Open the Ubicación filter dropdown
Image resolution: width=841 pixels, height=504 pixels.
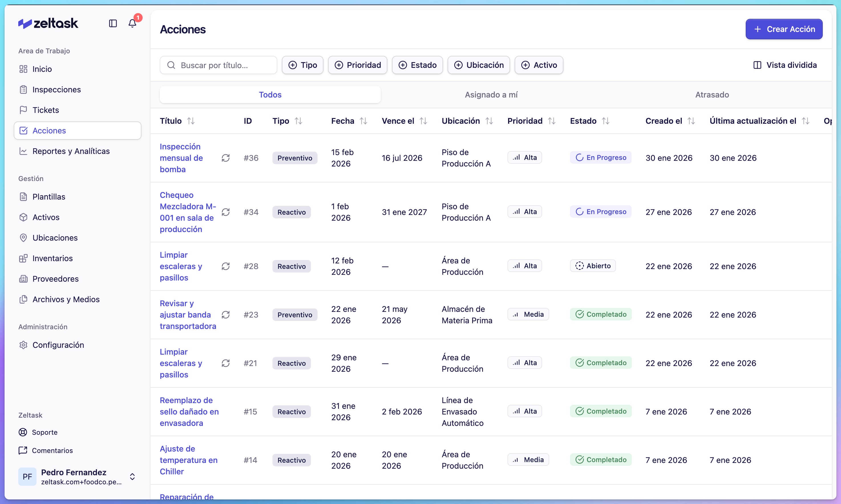(478, 65)
